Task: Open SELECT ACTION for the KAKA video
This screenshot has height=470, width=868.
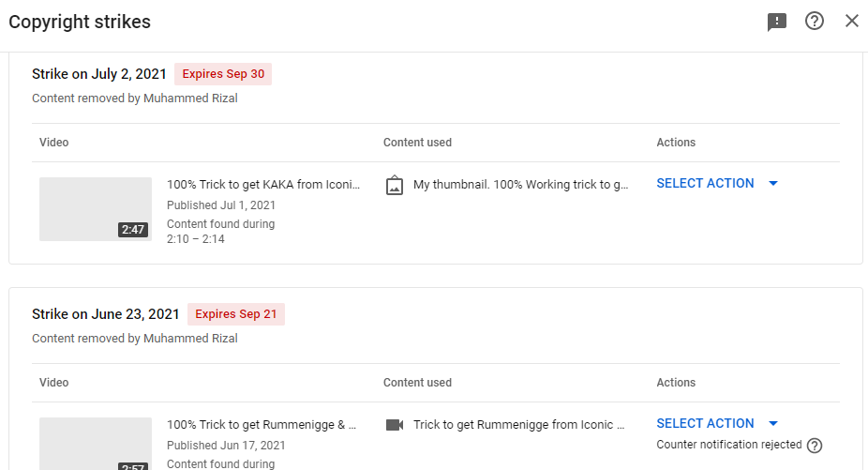Action: click(705, 184)
